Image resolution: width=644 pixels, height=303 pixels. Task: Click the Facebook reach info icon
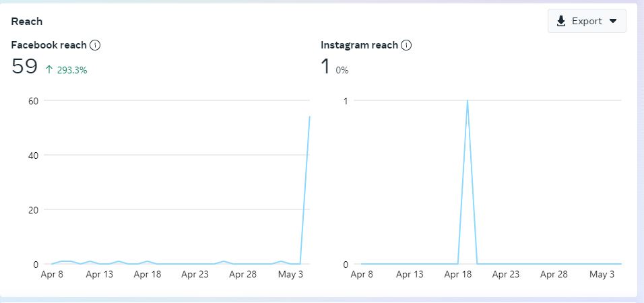pyautogui.click(x=95, y=45)
